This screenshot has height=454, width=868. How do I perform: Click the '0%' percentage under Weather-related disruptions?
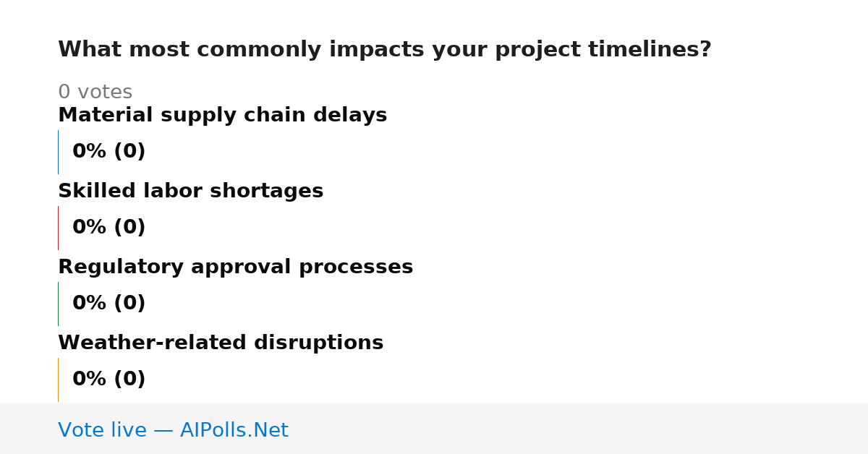pyautogui.click(x=90, y=380)
